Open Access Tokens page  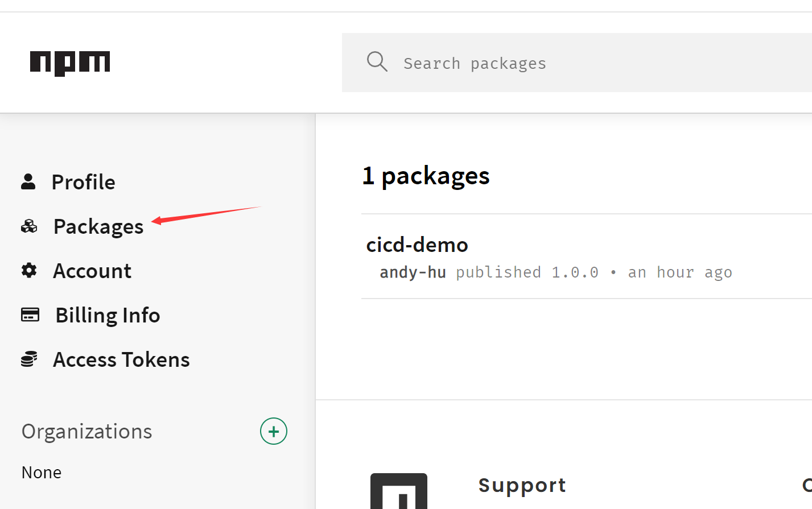[x=121, y=360]
